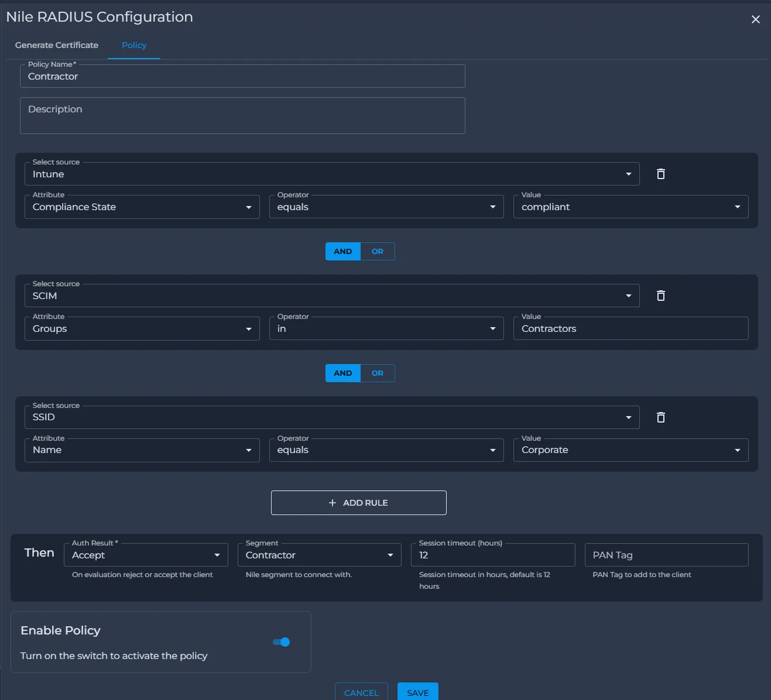Switch to the Policy tab

(134, 45)
